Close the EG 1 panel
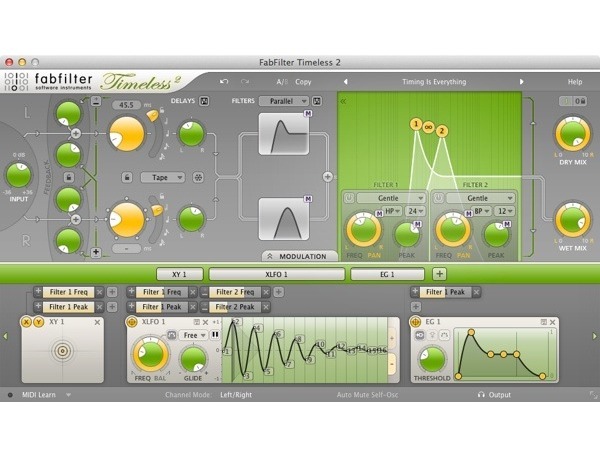Screen dimensions: 600x458 click(x=552, y=322)
